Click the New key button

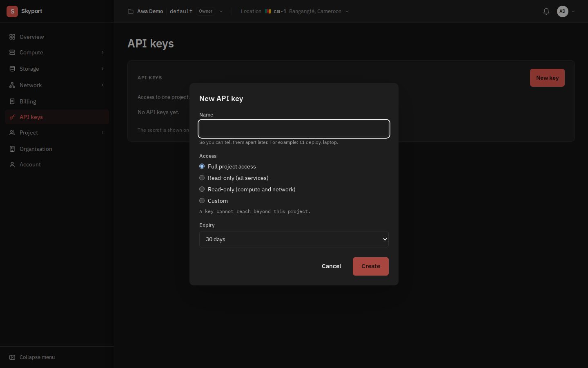coord(547,78)
